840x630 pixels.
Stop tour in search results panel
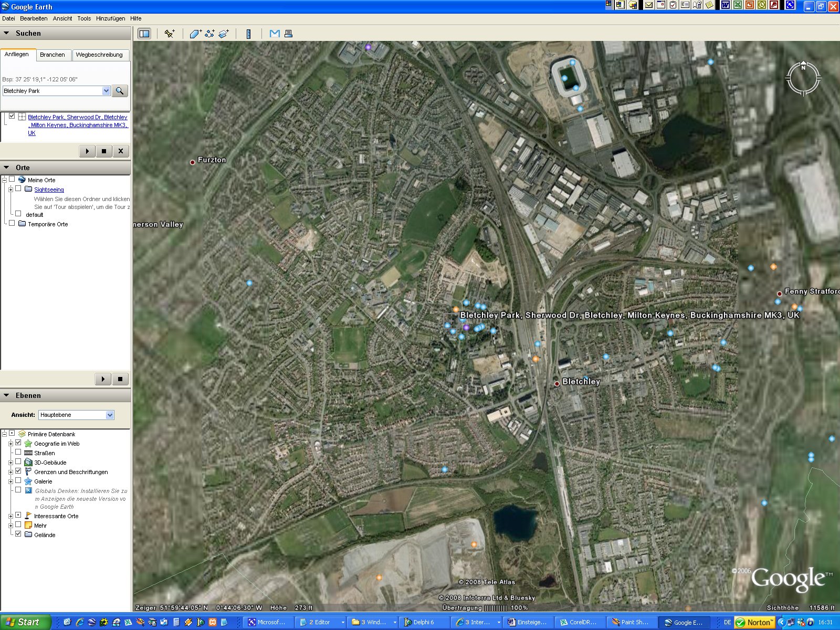point(104,151)
